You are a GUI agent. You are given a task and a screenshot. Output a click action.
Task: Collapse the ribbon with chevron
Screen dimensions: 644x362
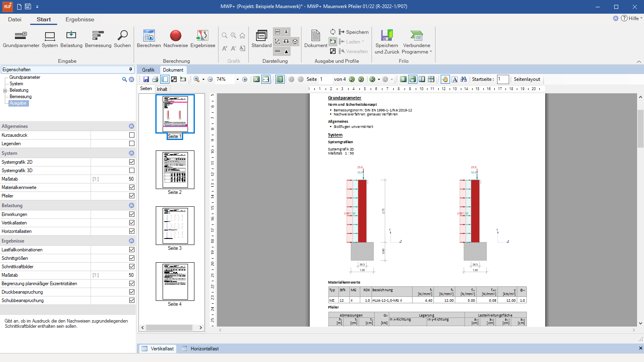click(639, 62)
